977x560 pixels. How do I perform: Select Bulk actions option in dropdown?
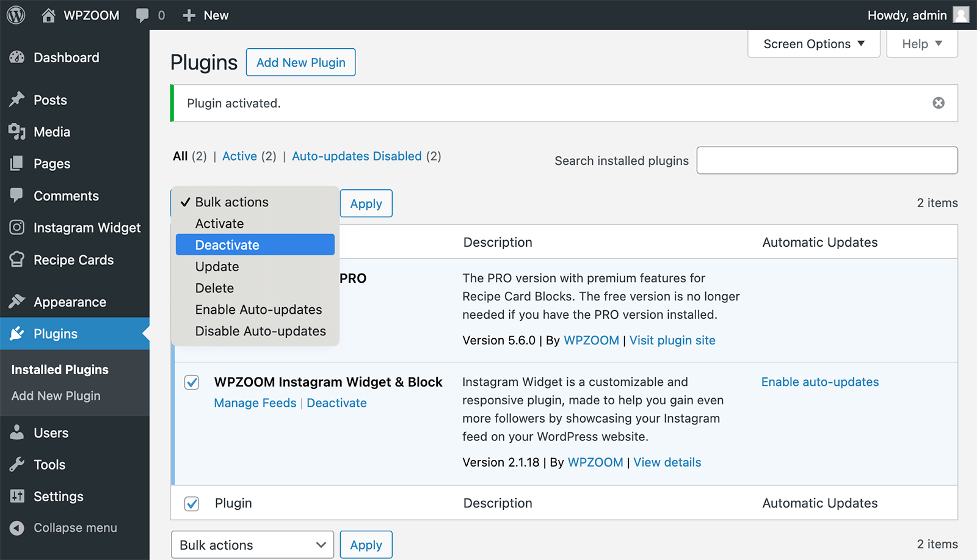tap(255, 202)
